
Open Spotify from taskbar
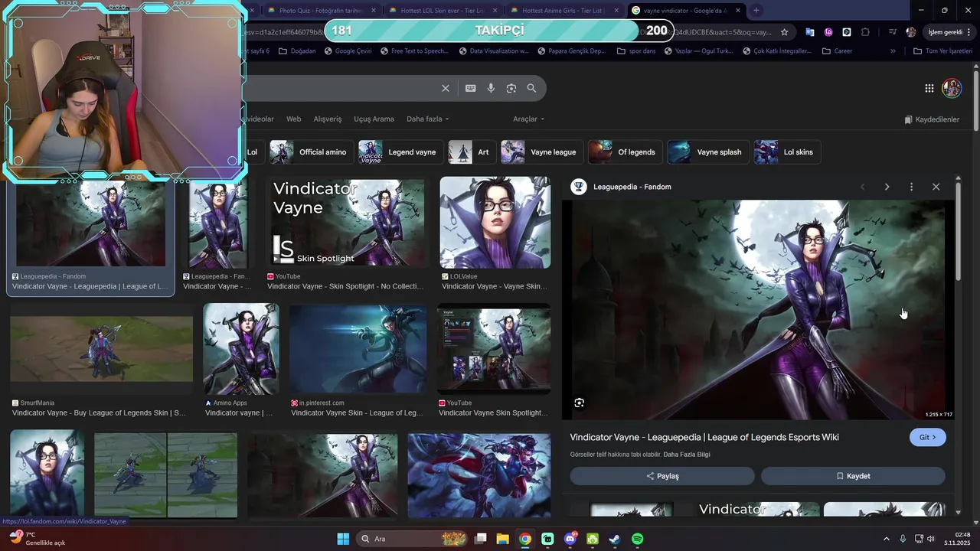point(638,539)
